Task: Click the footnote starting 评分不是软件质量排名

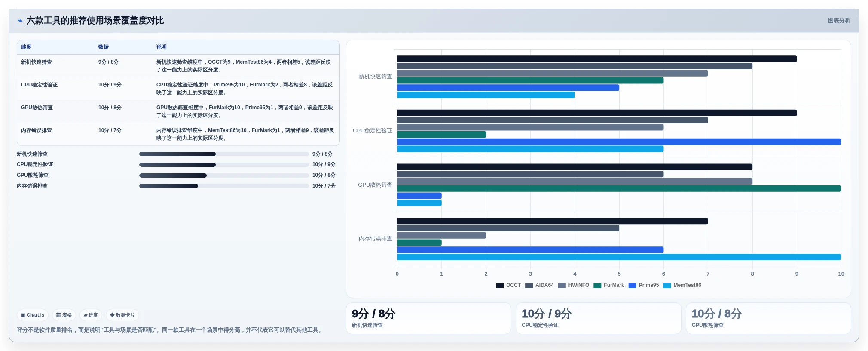Action: (x=170, y=330)
